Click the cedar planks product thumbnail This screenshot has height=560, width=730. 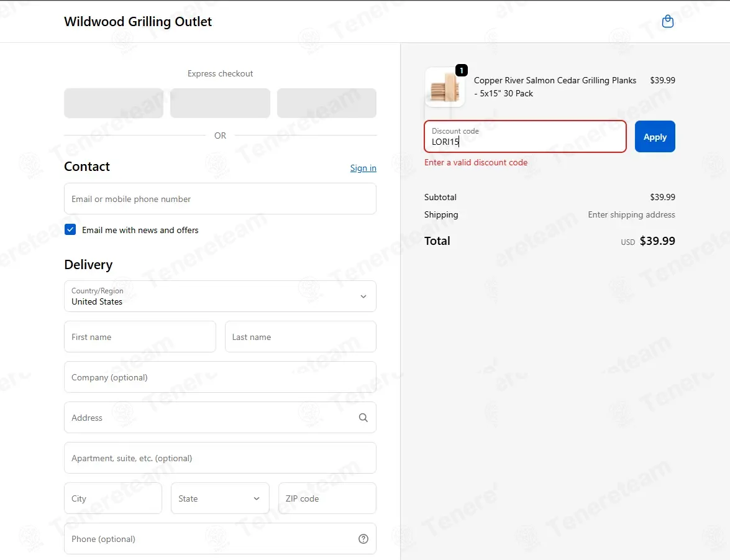445,88
